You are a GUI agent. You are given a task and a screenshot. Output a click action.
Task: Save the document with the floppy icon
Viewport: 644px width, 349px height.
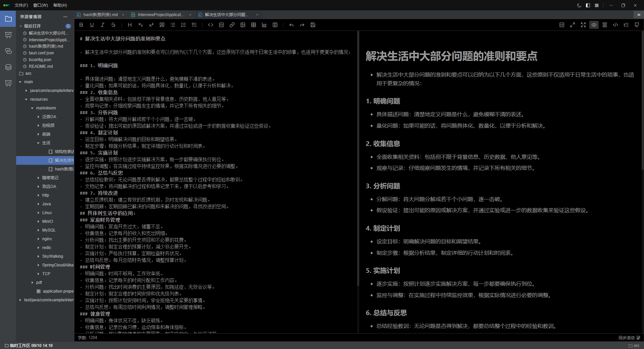[x=313, y=25]
